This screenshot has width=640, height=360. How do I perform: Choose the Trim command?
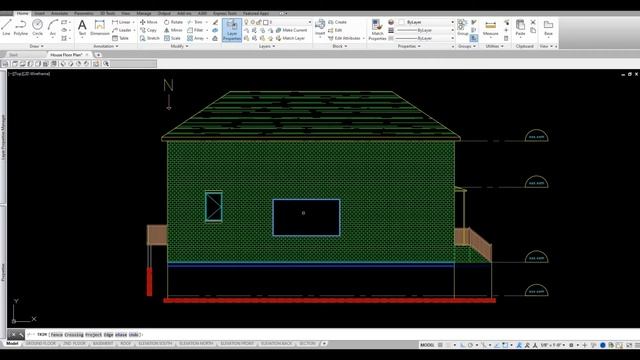196,22
